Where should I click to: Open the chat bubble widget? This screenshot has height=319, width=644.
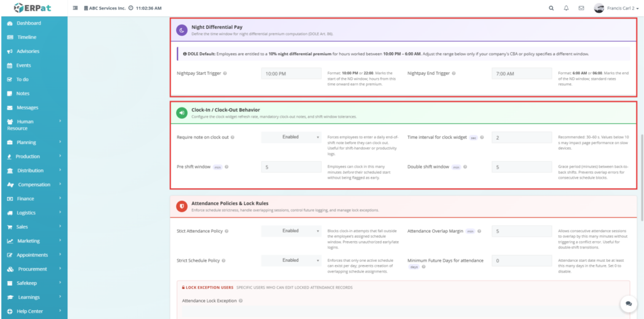pos(628,304)
